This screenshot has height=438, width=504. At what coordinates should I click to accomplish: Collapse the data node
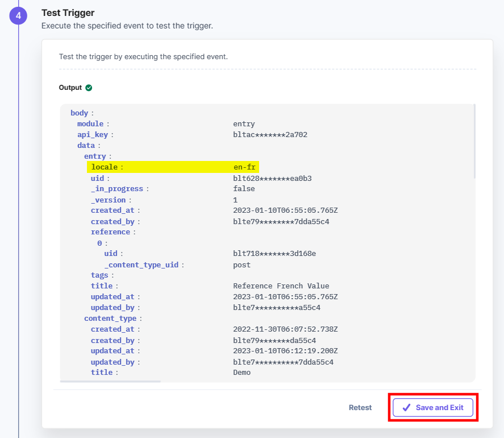85,145
